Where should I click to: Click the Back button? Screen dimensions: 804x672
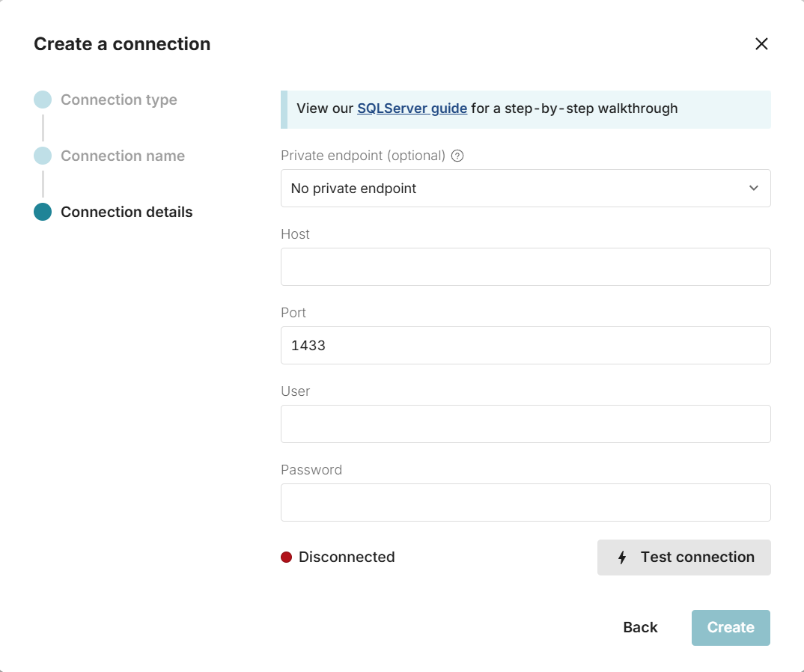(x=640, y=627)
